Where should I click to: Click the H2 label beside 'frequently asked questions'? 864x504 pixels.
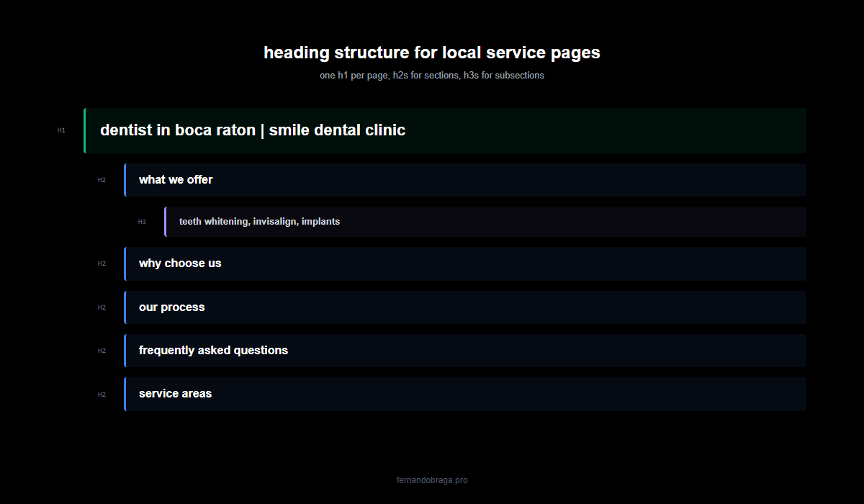[102, 351]
